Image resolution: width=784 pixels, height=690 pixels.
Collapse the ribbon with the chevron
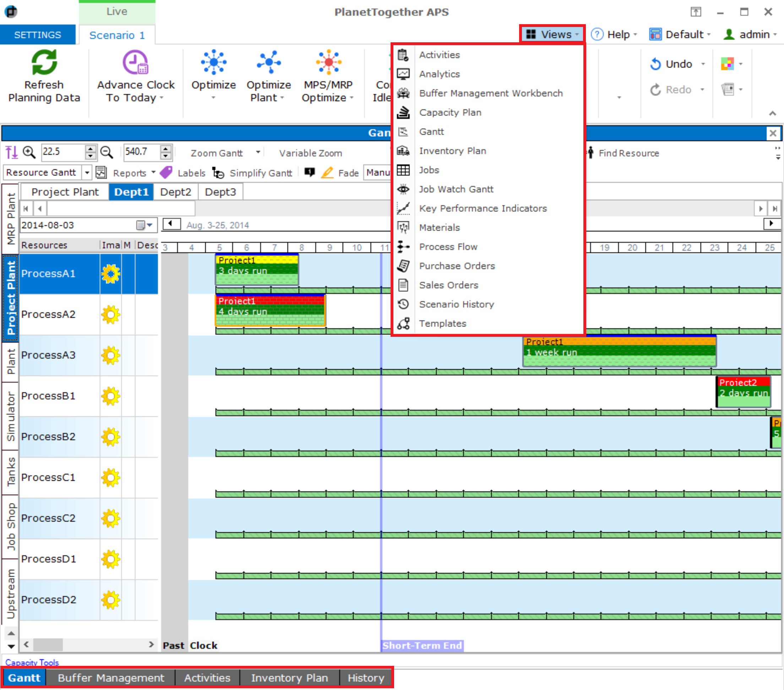click(773, 113)
